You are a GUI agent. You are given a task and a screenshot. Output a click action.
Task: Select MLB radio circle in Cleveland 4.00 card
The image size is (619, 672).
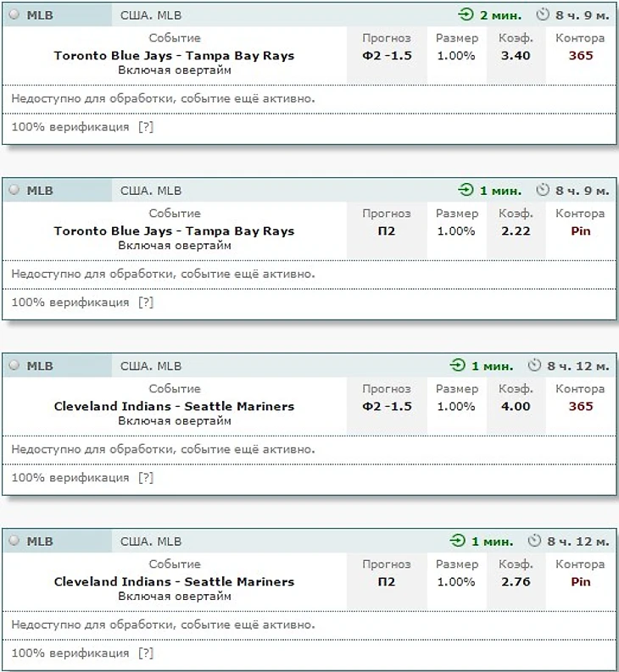click(x=14, y=366)
